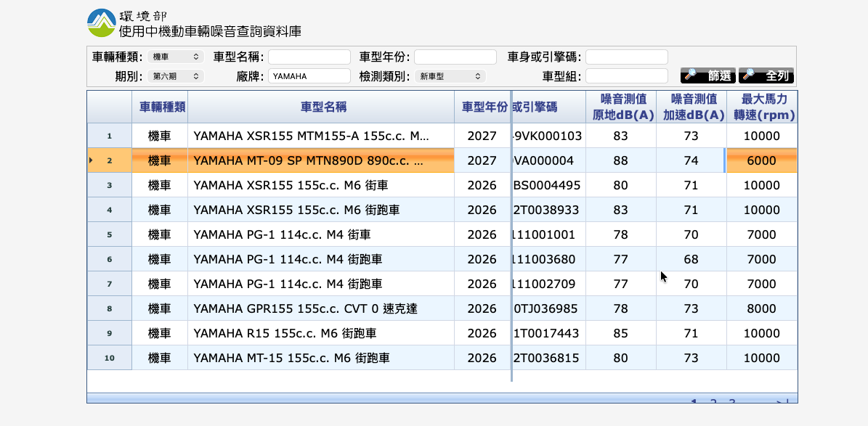
Task: Select YAMAHA MT-15 155c.c. M6 街跑車 cell
Action: (x=321, y=358)
